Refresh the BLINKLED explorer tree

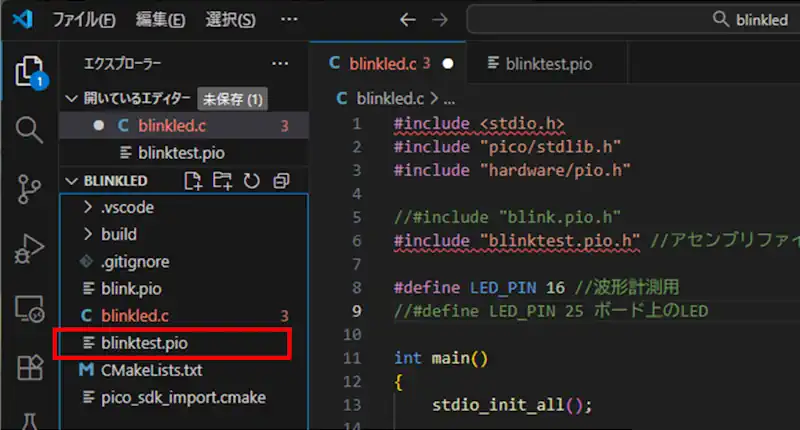(251, 181)
